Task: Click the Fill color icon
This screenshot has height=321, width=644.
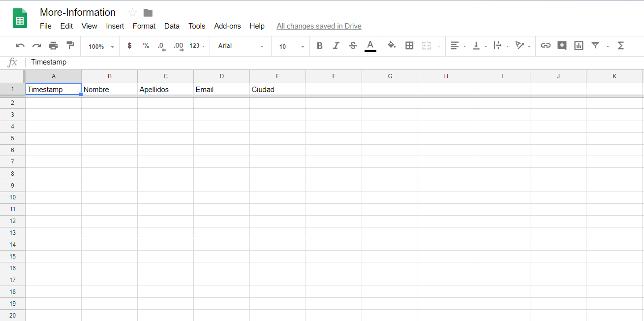Action: coord(392,45)
